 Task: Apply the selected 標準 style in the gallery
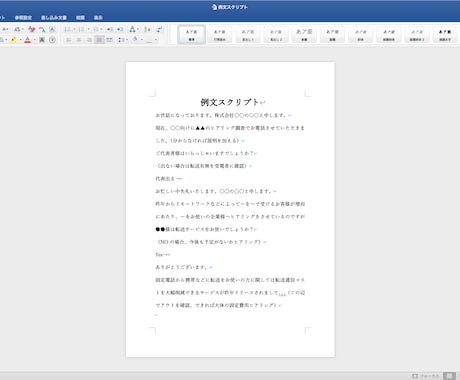(191, 35)
